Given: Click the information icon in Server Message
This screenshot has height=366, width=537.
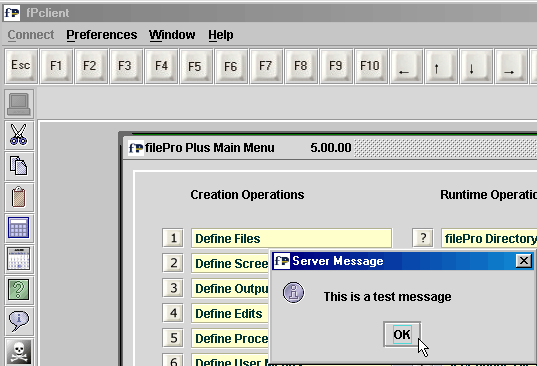Looking at the screenshot, I should tap(294, 292).
